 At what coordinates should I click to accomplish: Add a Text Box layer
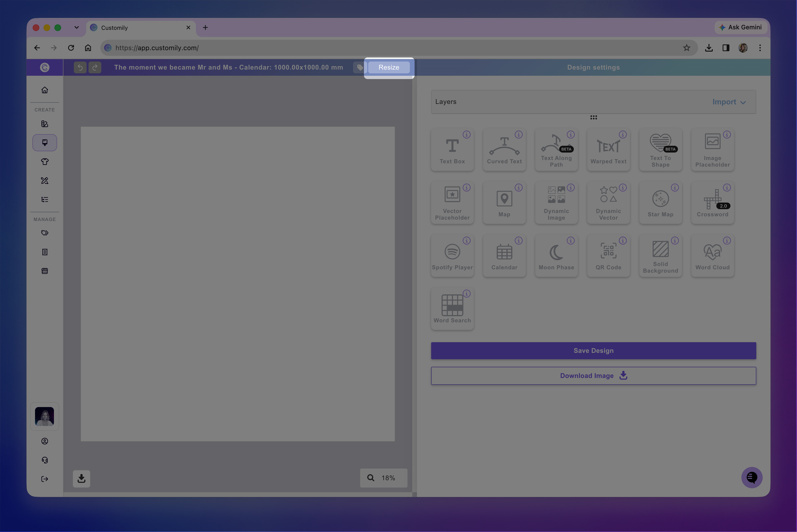(452, 150)
